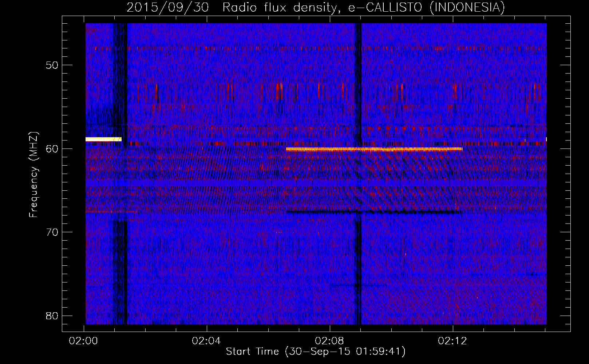Click the 60 frequency tick label

52,149
